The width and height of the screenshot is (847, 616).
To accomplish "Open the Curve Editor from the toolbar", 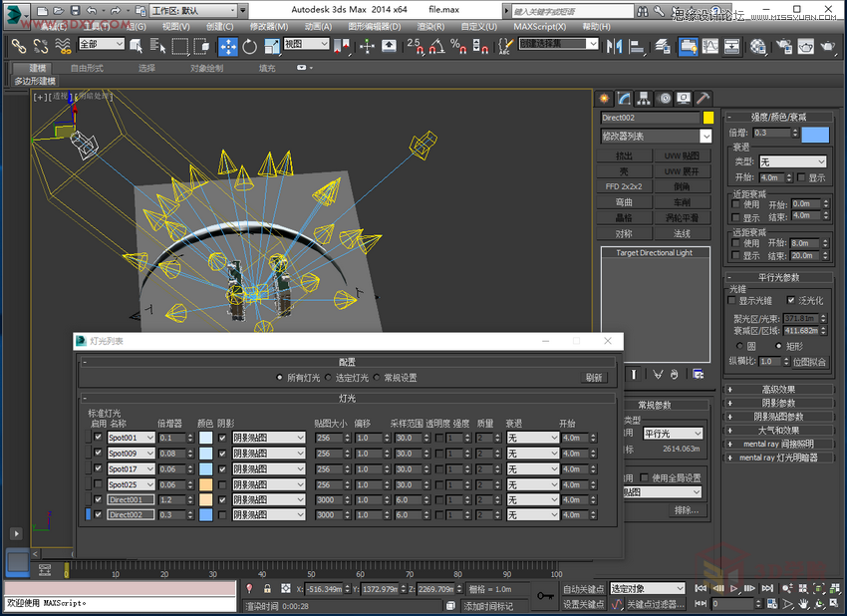I will pyautogui.click(x=709, y=46).
